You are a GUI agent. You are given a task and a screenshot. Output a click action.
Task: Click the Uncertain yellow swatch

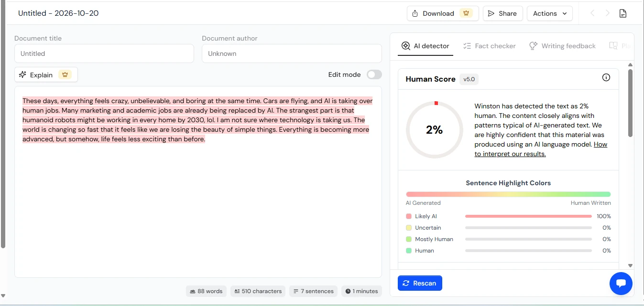pos(409,228)
